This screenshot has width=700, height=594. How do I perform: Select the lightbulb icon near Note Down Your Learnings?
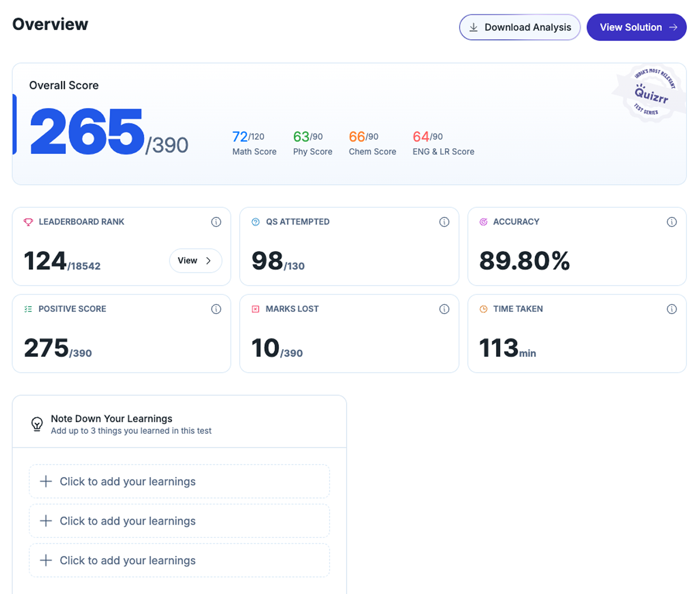(37, 423)
